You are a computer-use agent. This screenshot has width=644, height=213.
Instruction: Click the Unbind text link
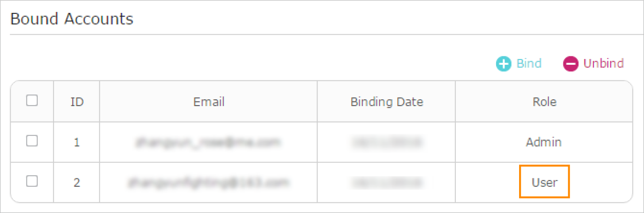pyautogui.click(x=603, y=63)
